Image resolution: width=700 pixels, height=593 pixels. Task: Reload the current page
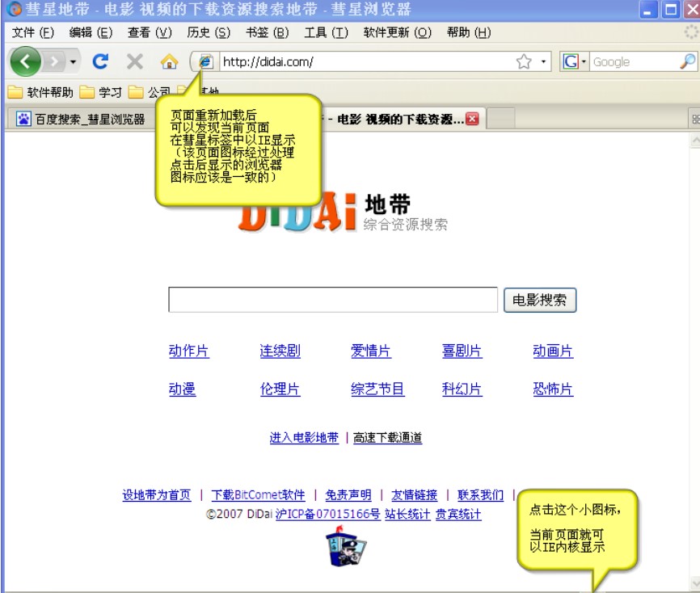[x=100, y=61]
